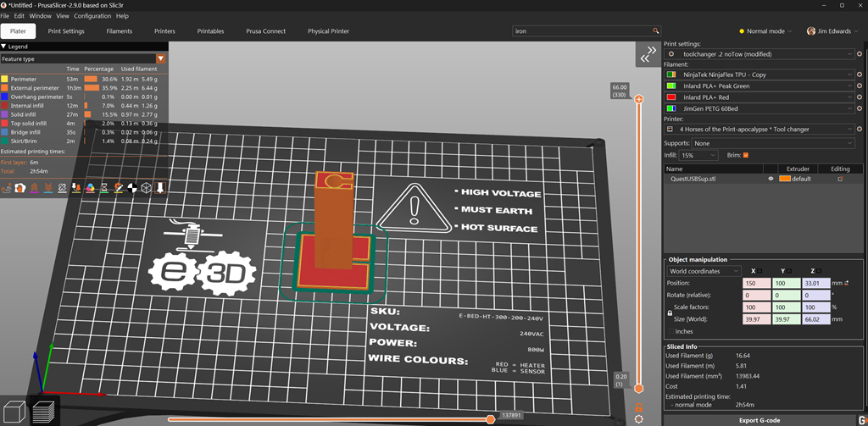Switch to 3D editor view cube icon
The image size is (868, 426).
14,411
